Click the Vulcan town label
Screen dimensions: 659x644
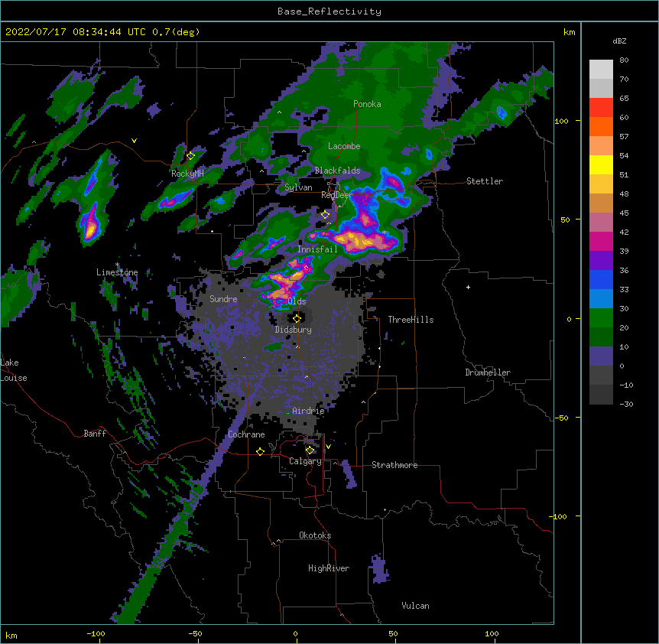(415, 606)
